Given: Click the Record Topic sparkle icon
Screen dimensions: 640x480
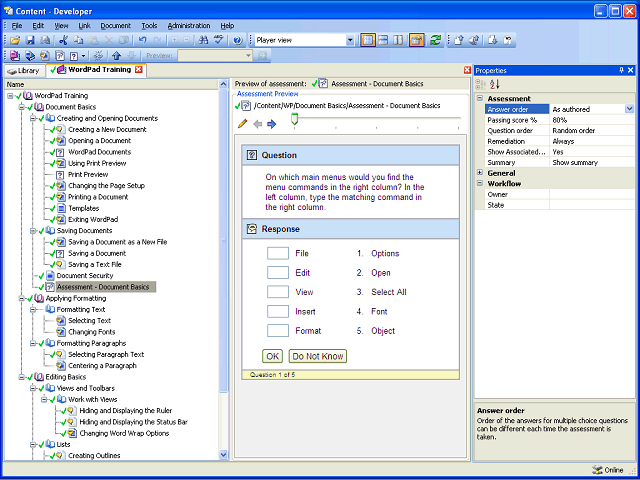Looking at the screenshot, I should [98, 56].
